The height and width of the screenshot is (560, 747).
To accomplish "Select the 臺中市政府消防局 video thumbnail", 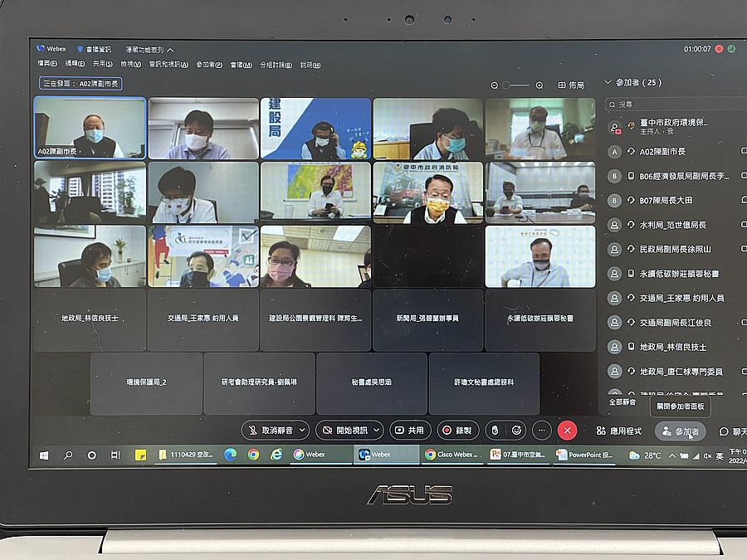I will 427,192.
